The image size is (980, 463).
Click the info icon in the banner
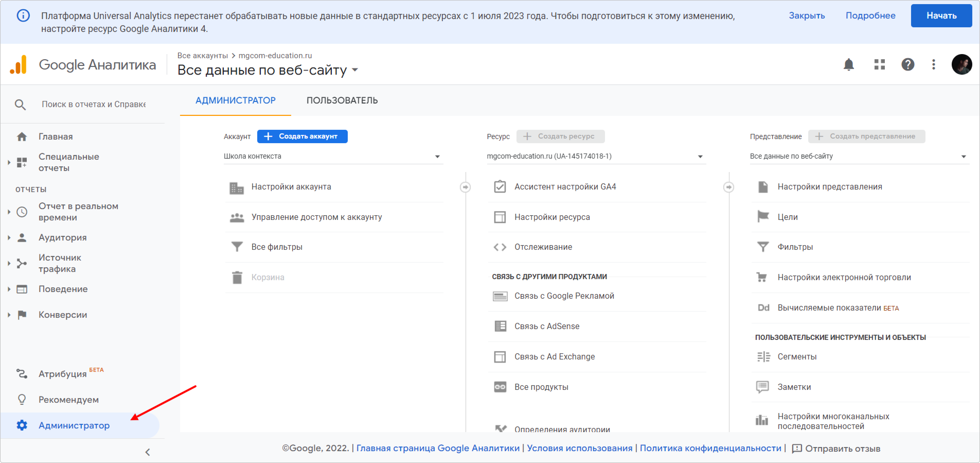tap(23, 16)
